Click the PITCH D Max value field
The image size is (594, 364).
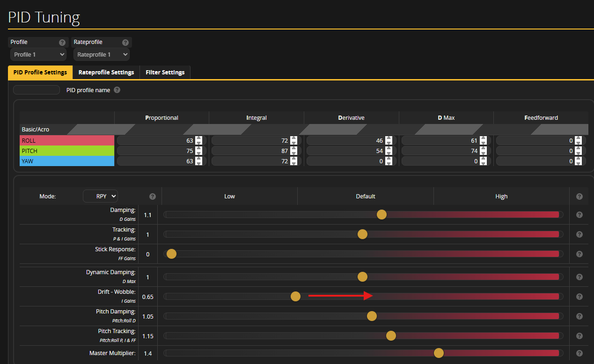[446, 151]
